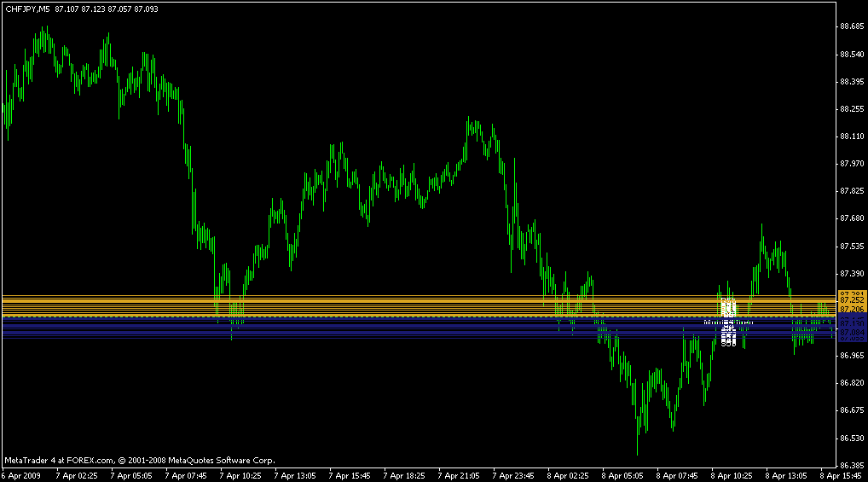Click the 6 Apr 2009 date label
Screen dimensions: 868x482
(x=20, y=475)
